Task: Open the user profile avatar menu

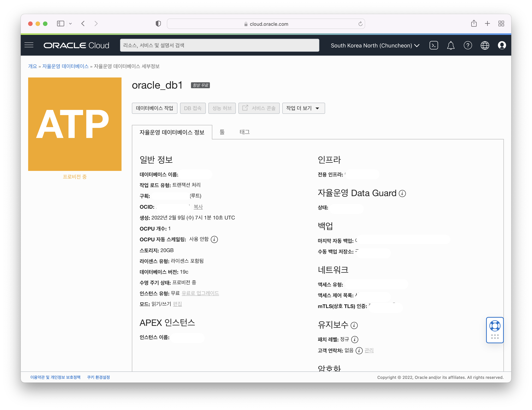Action: pos(502,45)
